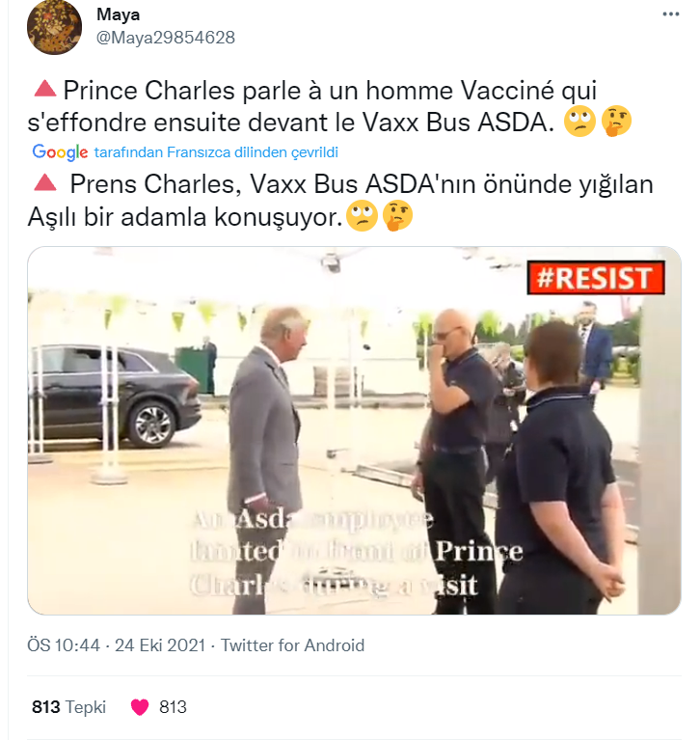Click the #RESIST badge on video
Viewport: 700px width, 740px height.
596,278
